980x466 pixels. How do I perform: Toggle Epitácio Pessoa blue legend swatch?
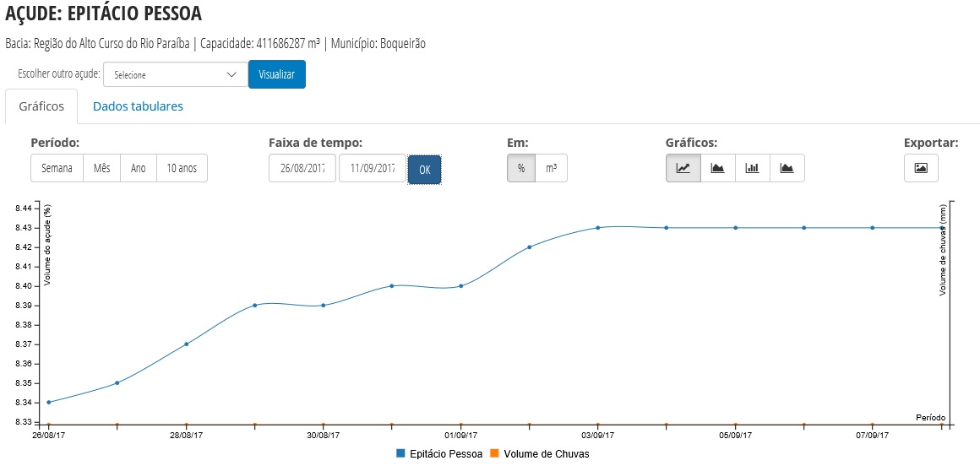point(401,454)
